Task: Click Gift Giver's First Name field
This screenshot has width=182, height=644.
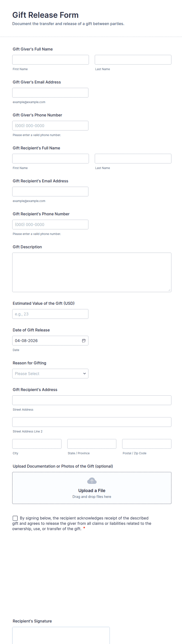Action: [x=50, y=60]
